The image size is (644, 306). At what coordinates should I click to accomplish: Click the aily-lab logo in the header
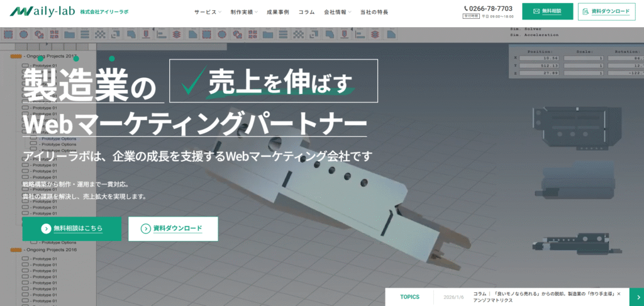coord(47,11)
